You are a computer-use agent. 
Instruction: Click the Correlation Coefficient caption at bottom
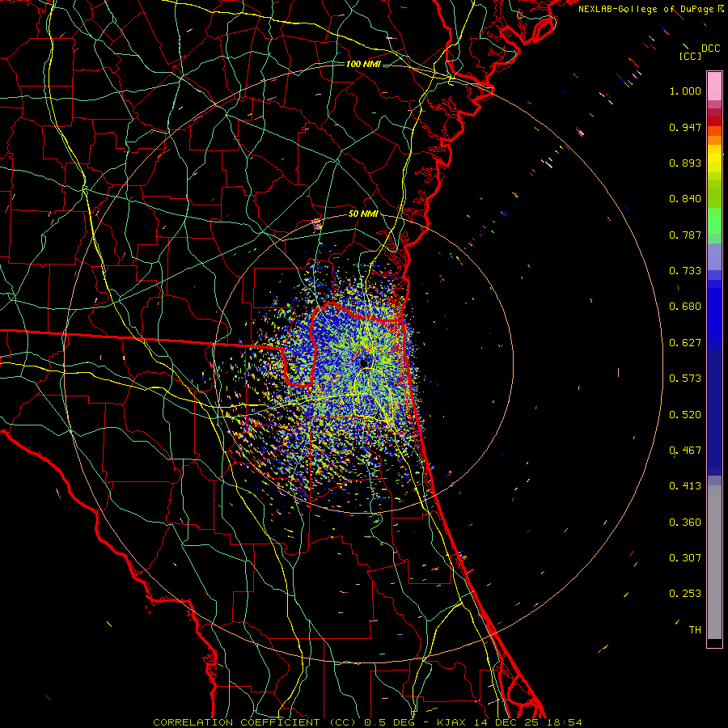point(367,722)
